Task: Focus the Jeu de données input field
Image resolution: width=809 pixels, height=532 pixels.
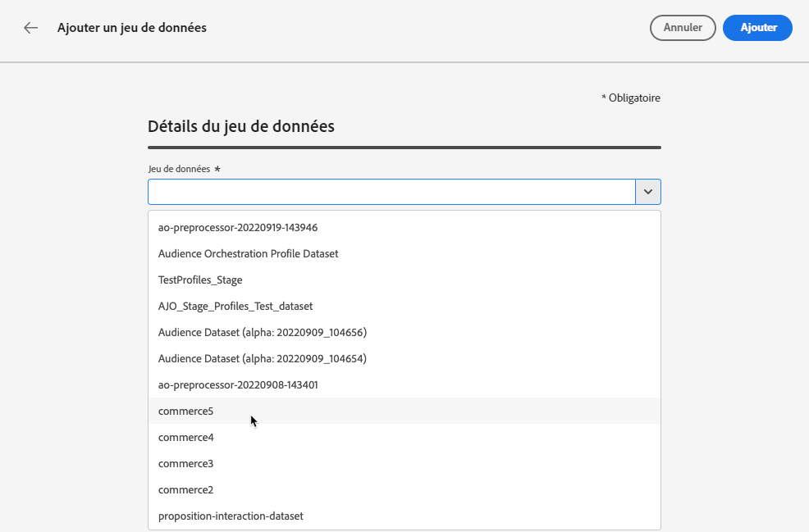Action: [x=391, y=192]
